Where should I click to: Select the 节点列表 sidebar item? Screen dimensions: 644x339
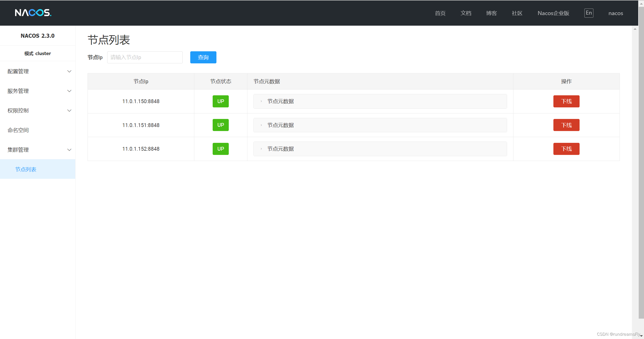[x=38, y=169]
